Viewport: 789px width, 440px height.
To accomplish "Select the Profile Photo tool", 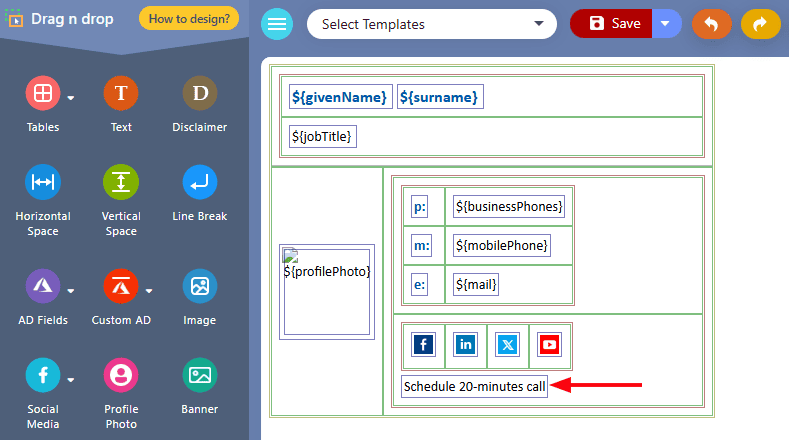I will [x=121, y=375].
